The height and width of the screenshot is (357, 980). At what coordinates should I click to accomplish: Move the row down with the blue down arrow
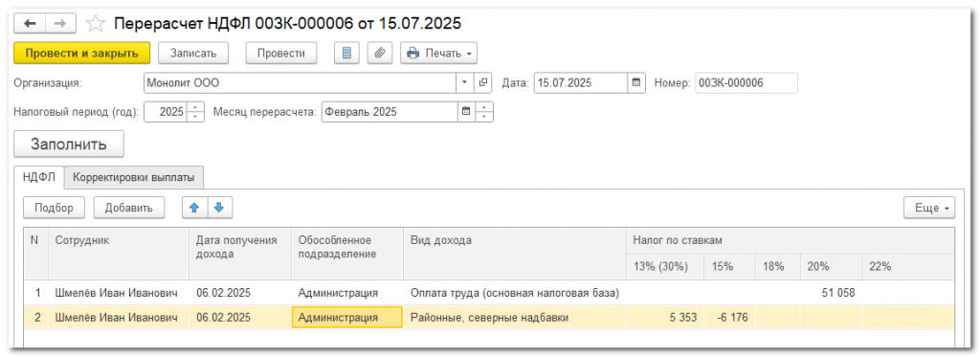[x=219, y=209]
